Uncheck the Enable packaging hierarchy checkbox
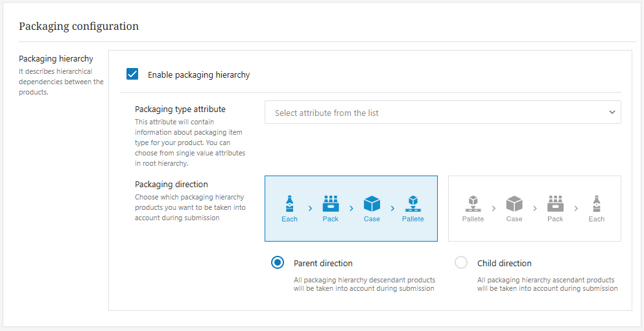Image resolution: width=644 pixels, height=331 pixels. coord(132,74)
